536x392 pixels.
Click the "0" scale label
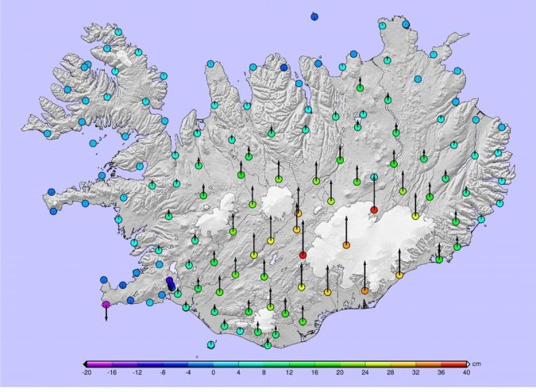(x=214, y=372)
